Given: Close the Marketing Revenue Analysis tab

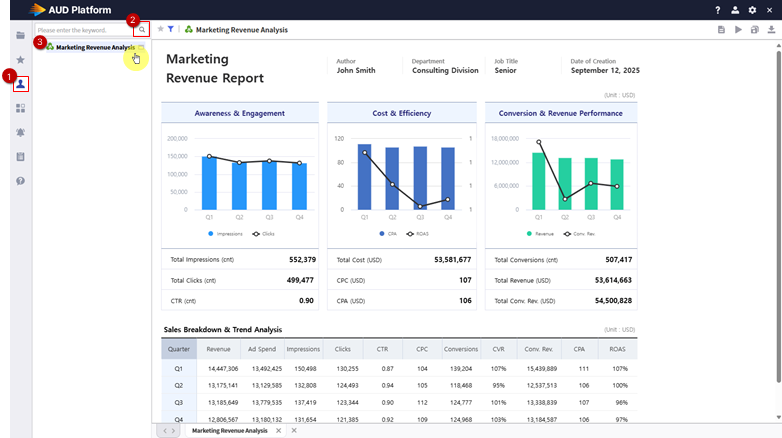Looking at the screenshot, I should tap(279, 430).
